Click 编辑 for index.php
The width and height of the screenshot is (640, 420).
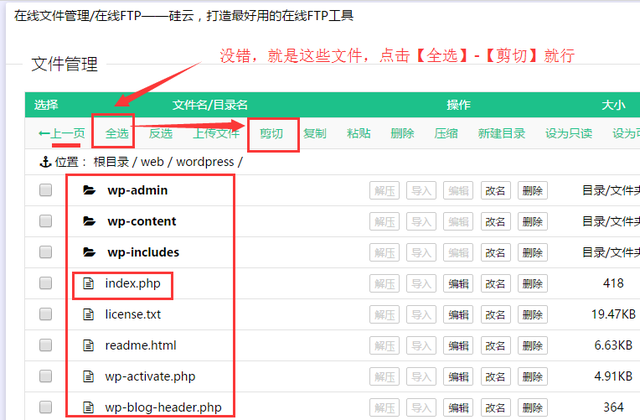point(458,284)
